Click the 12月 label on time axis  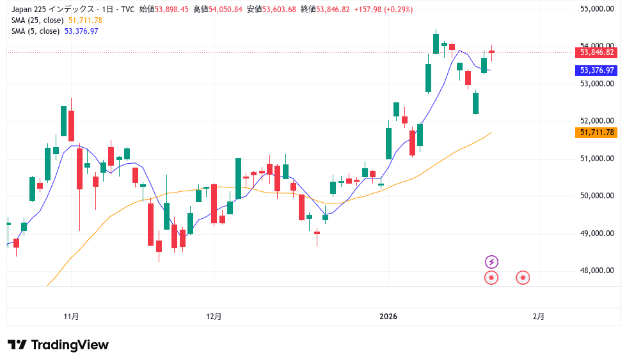(x=214, y=316)
